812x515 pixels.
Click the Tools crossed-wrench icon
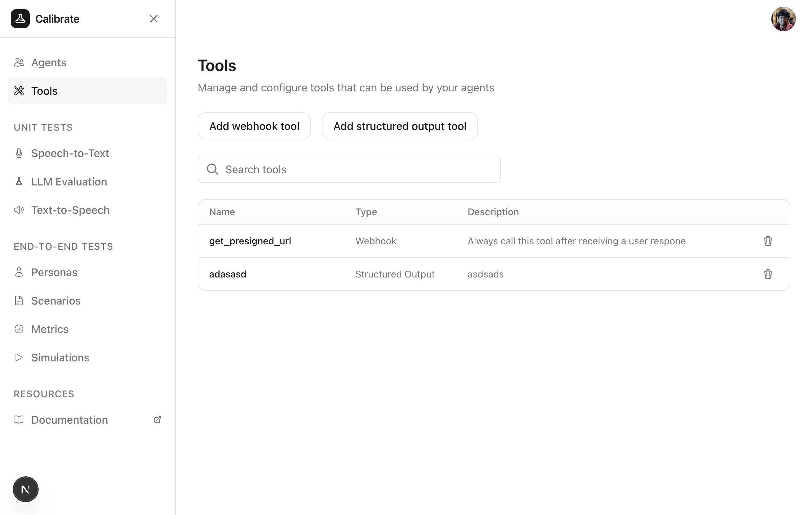[19, 91]
